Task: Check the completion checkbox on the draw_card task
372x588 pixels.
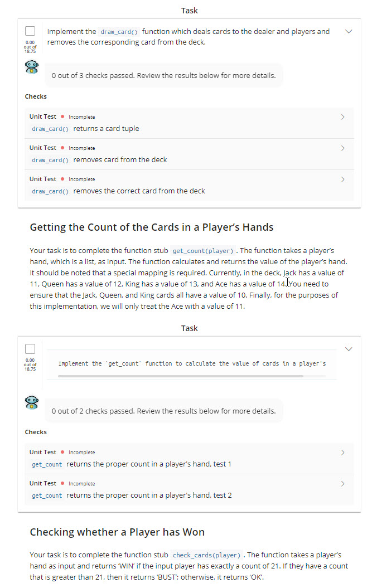Action: click(30, 31)
